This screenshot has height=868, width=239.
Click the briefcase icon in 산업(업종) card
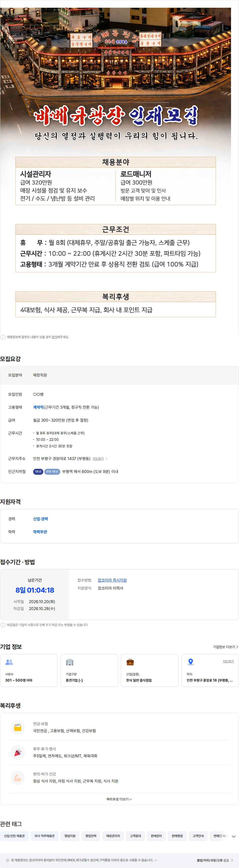130,662
